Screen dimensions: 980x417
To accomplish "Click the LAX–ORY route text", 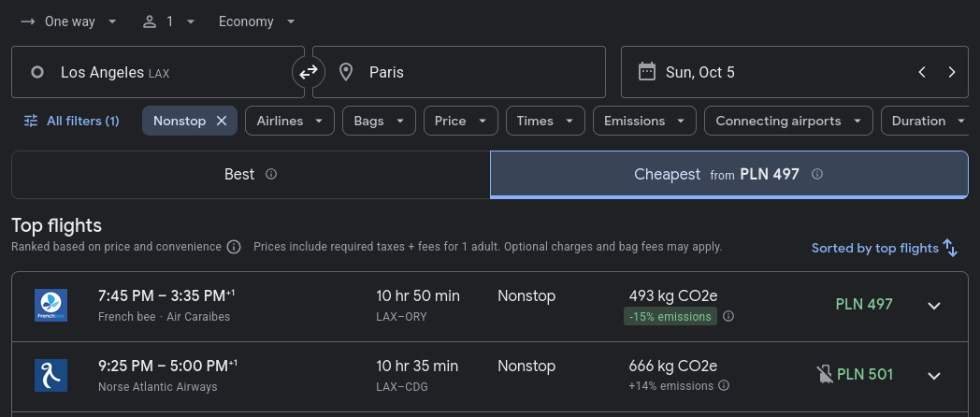I will pos(401,317).
